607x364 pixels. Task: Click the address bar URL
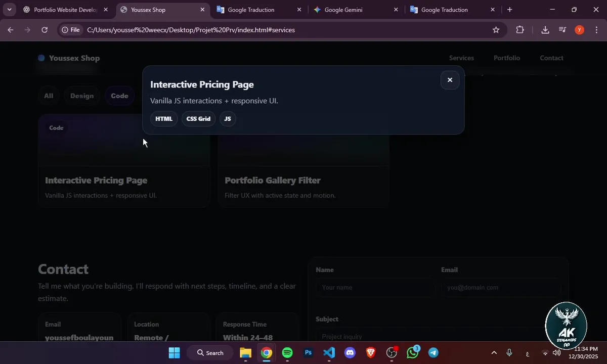click(191, 30)
